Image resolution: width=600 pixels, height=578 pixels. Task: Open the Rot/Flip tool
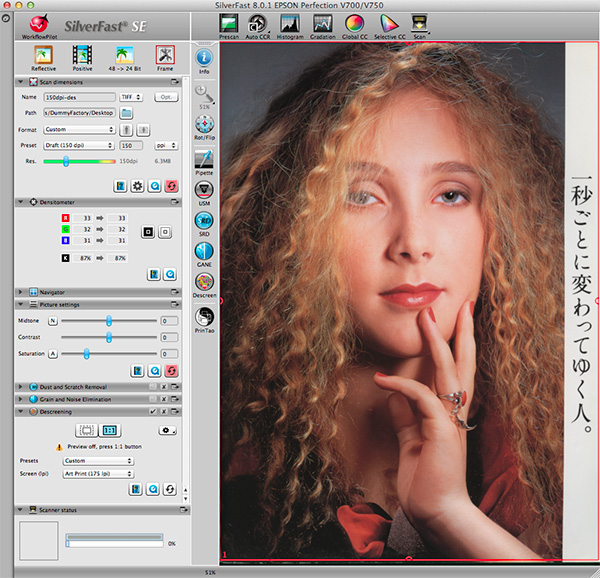204,127
